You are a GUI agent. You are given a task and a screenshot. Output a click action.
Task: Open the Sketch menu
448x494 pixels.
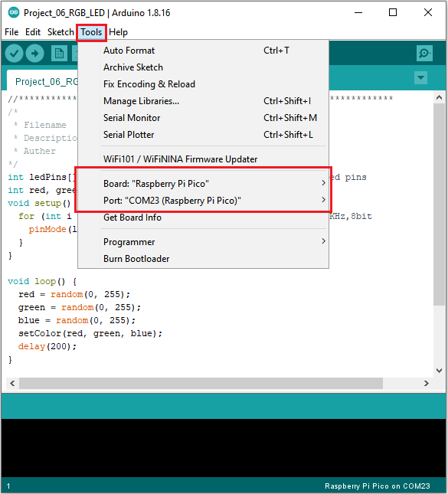coord(60,32)
